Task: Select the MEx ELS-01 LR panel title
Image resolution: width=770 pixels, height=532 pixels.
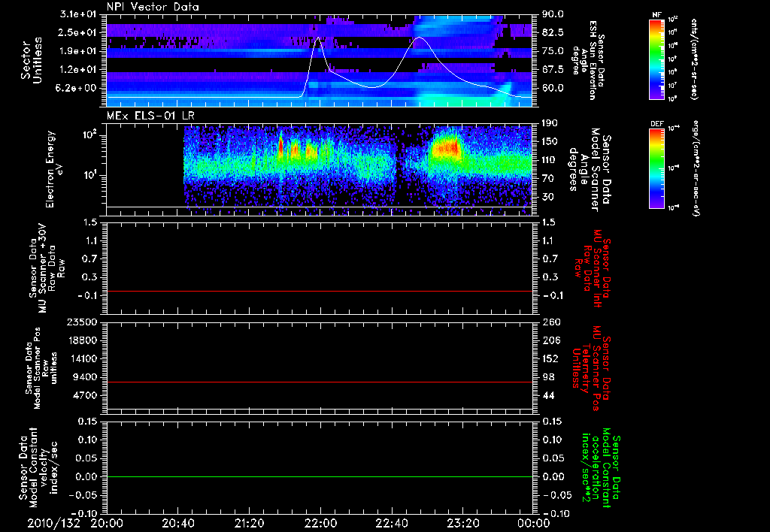Action: click(150, 116)
